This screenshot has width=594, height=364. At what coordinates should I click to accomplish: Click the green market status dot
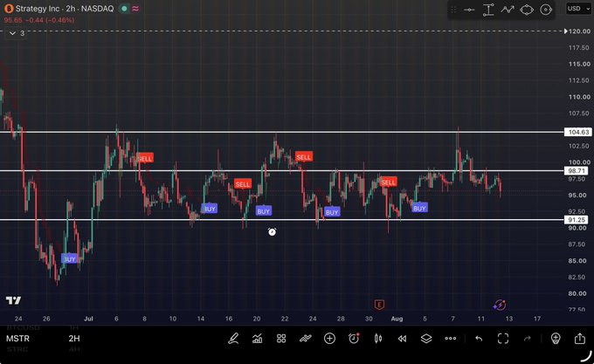(124, 9)
